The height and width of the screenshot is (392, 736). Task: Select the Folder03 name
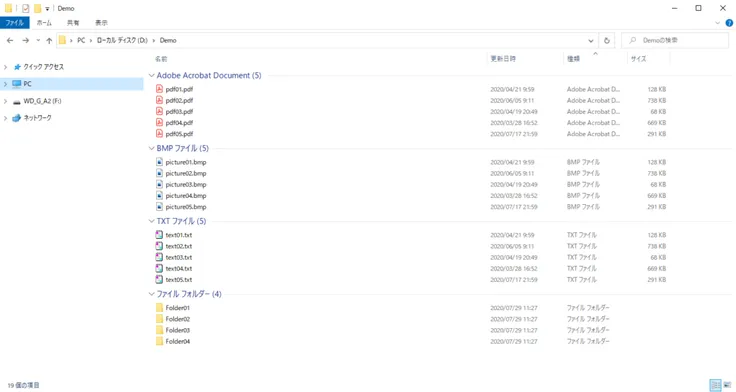coord(177,331)
